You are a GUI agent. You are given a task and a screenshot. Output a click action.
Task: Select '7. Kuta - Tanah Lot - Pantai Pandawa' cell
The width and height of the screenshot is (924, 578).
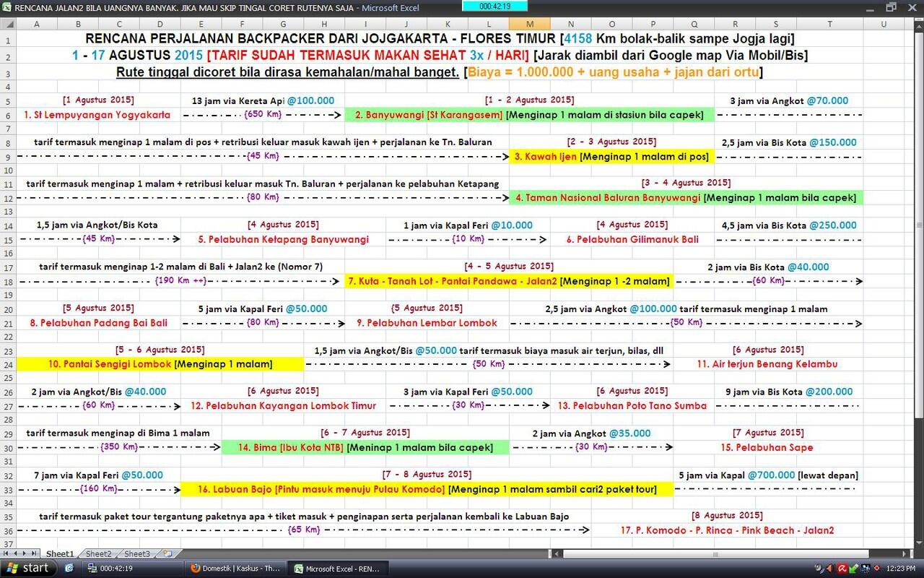509,282
